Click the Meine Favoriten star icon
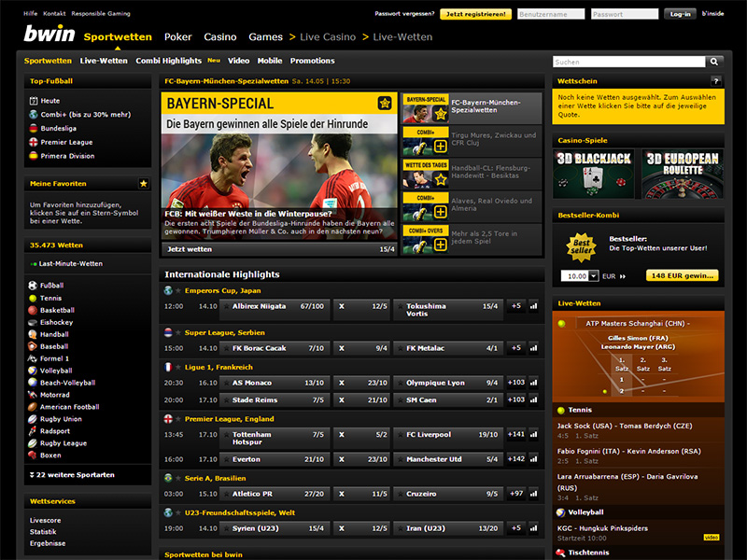747x560 pixels. [x=144, y=183]
